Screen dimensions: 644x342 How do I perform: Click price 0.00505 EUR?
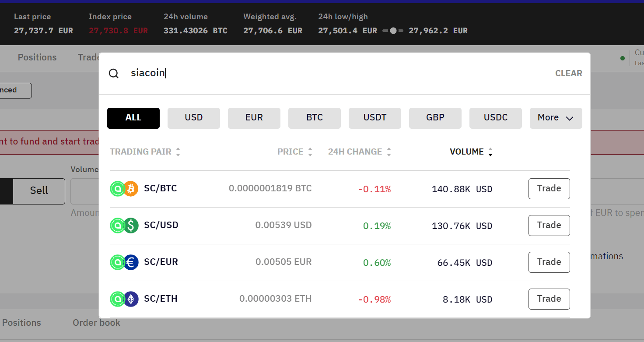pyautogui.click(x=283, y=262)
